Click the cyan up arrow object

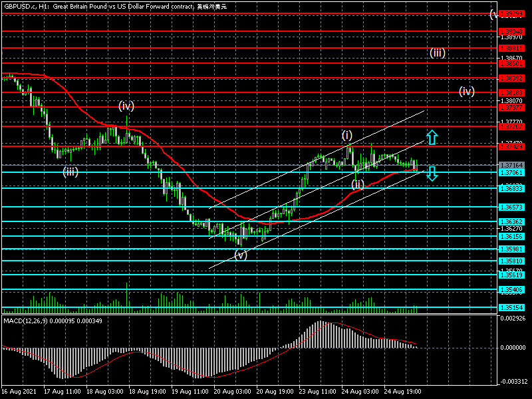point(432,138)
